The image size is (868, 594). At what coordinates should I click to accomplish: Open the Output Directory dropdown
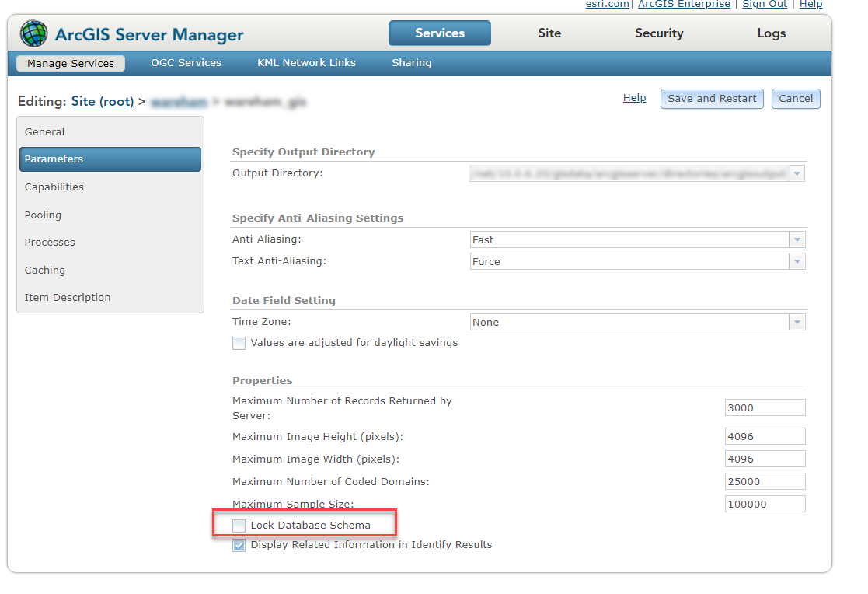coord(796,173)
